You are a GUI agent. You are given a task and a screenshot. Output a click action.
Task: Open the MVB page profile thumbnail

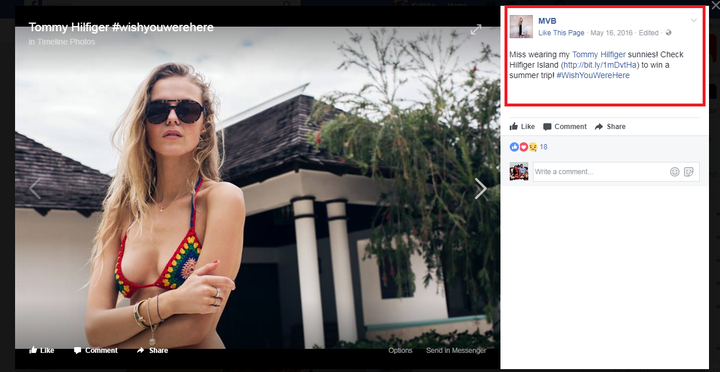coord(521,26)
